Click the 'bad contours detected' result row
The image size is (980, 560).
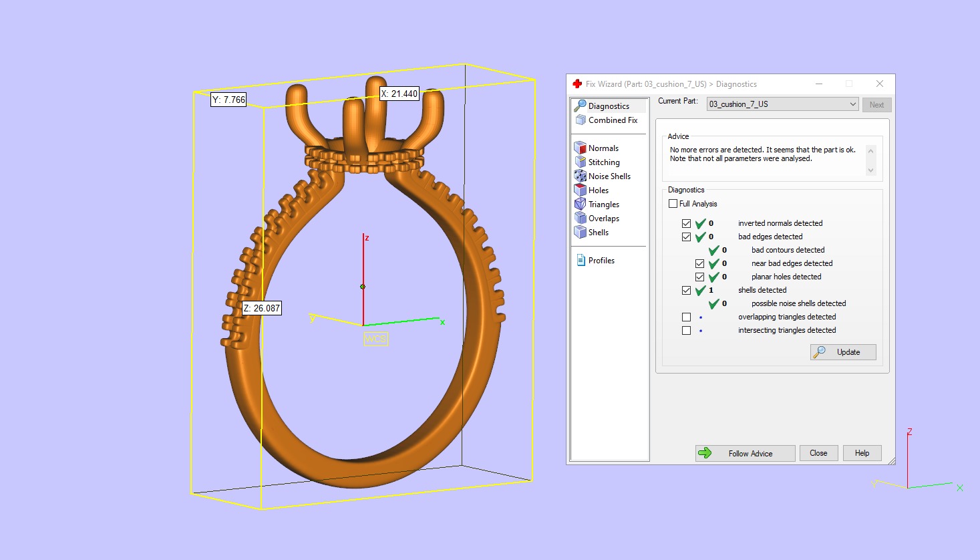coord(788,250)
